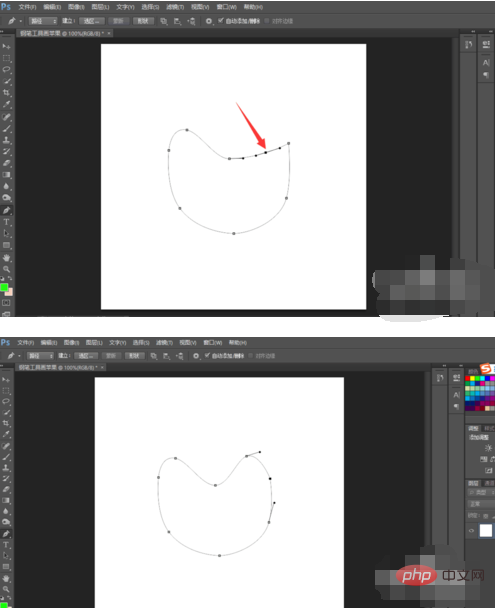Select Rectangle shape tool in upper window
Screen dimensions: 495x608
coord(6,245)
